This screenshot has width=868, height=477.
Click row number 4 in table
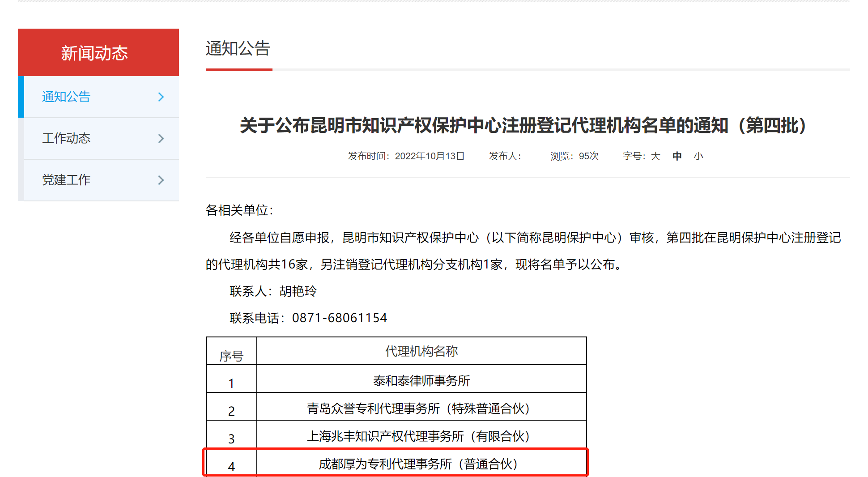[x=231, y=467]
